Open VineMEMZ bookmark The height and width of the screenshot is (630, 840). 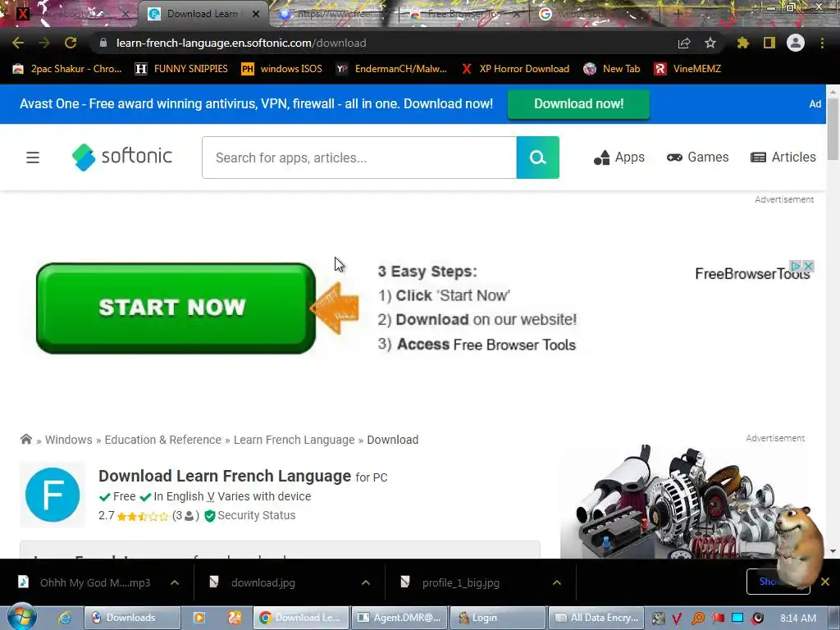click(688, 69)
